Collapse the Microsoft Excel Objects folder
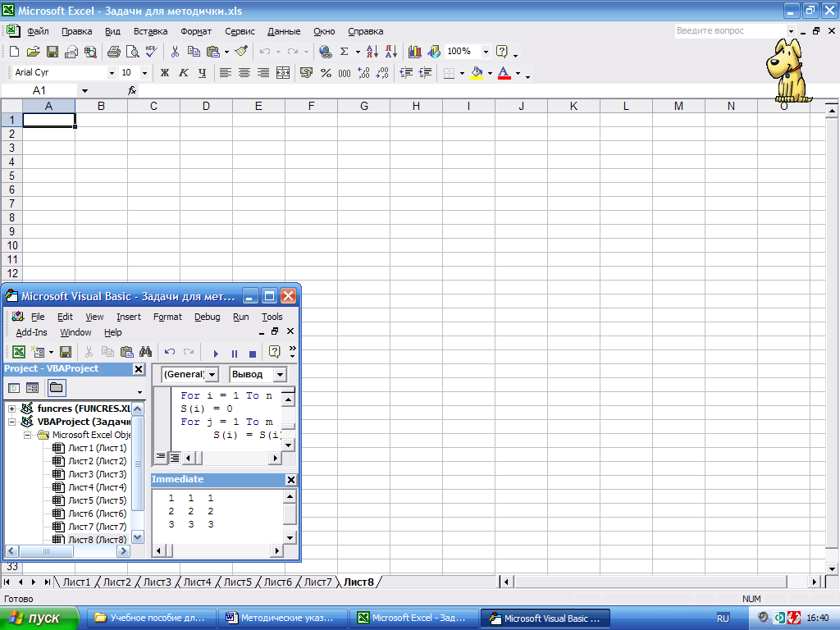The image size is (840, 630). (x=27, y=435)
